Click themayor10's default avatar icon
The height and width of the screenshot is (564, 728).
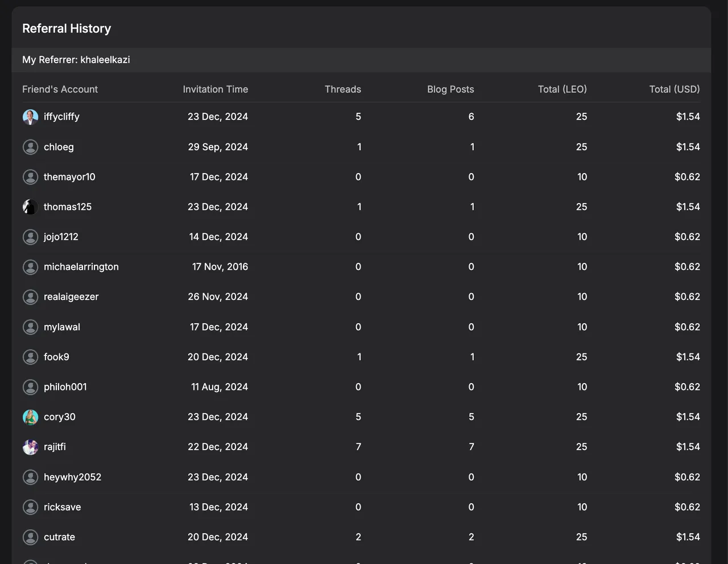[x=30, y=177]
